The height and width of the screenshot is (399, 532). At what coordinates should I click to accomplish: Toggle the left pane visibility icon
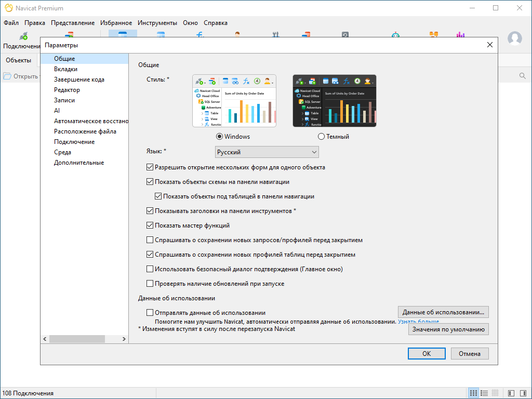[x=511, y=393]
